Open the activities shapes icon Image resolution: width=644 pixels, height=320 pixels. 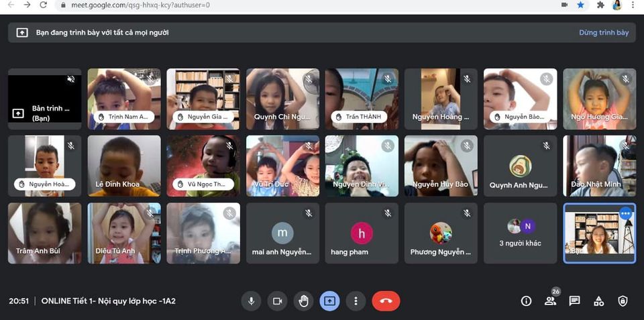point(599,301)
